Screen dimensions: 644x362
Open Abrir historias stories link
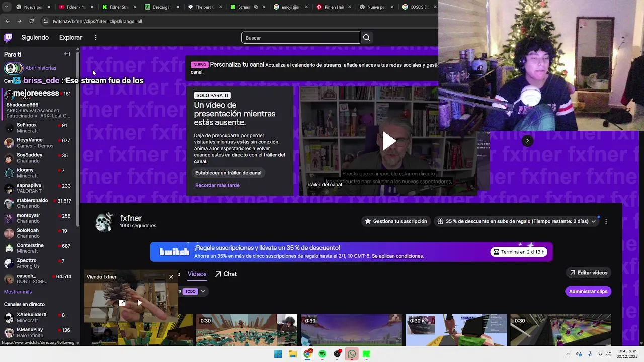point(41,68)
